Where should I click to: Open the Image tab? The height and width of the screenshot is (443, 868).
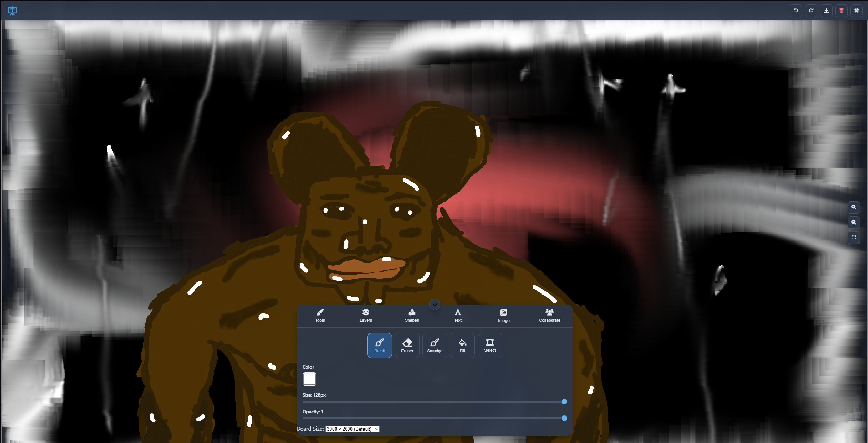click(503, 316)
